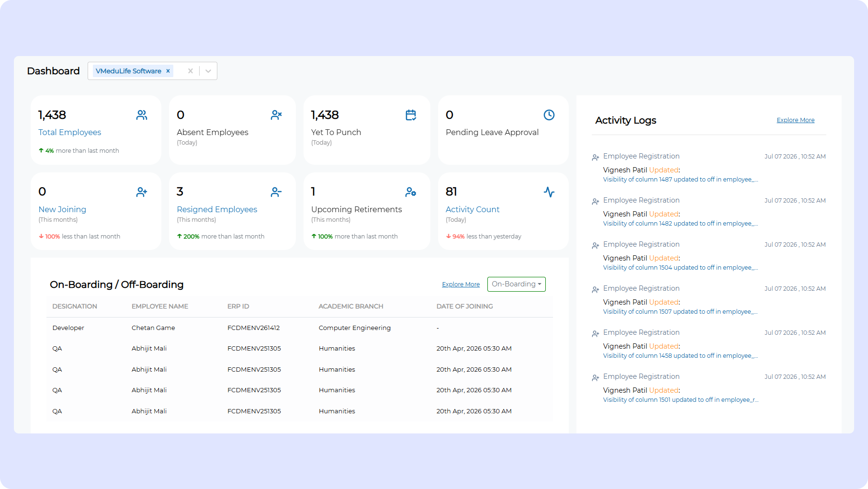Click the Yet To Punch calendar icon

click(411, 115)
